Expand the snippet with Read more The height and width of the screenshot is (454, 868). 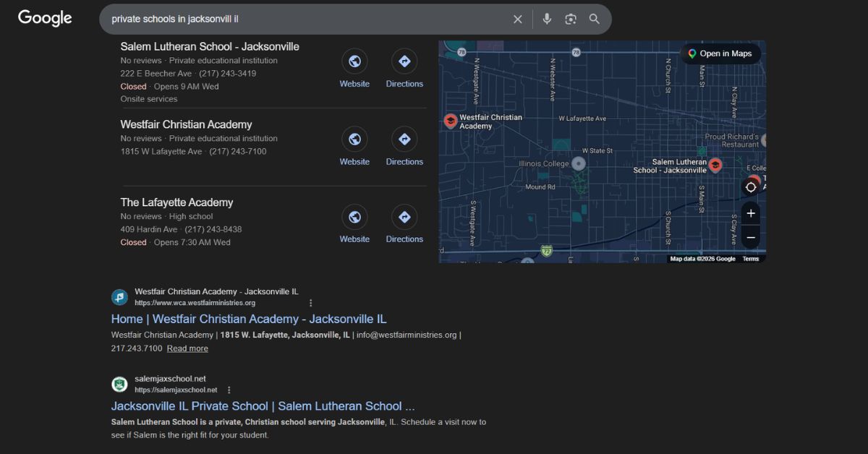pyautogui.click(x=187, y=348)
